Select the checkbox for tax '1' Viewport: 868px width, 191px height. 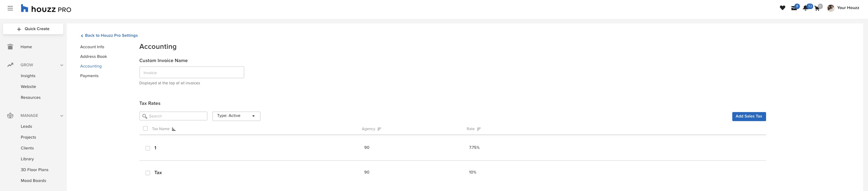coord(147,148)
